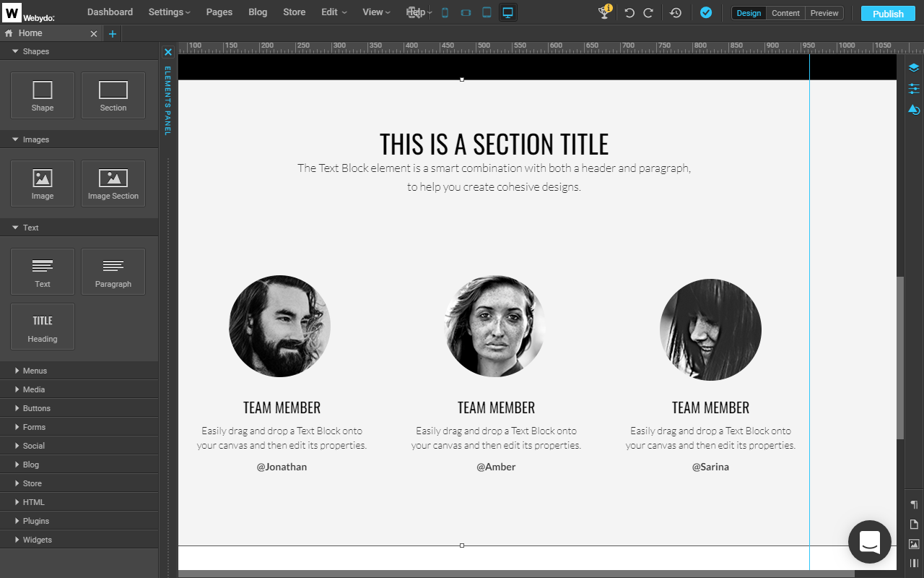
Task: Add the Shape element
Action: (43, 95)
